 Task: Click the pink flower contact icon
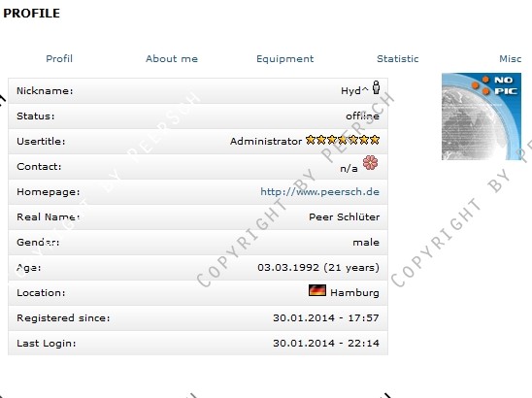click(370, 162)
